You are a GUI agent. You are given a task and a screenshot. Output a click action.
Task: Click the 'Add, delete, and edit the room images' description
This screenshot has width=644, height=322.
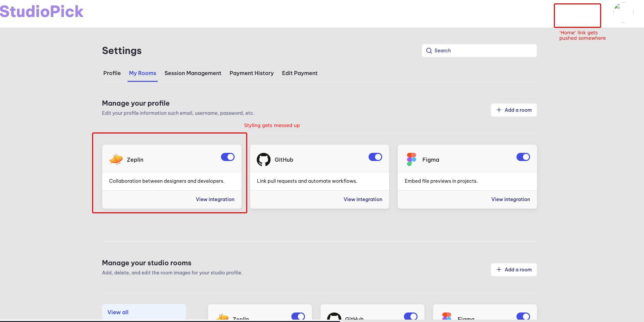click(172, 273)
